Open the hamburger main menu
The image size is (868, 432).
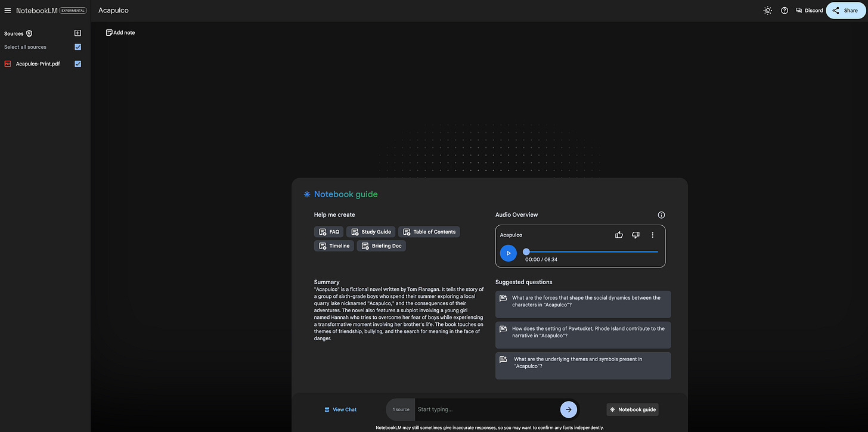tap(8, 10)
